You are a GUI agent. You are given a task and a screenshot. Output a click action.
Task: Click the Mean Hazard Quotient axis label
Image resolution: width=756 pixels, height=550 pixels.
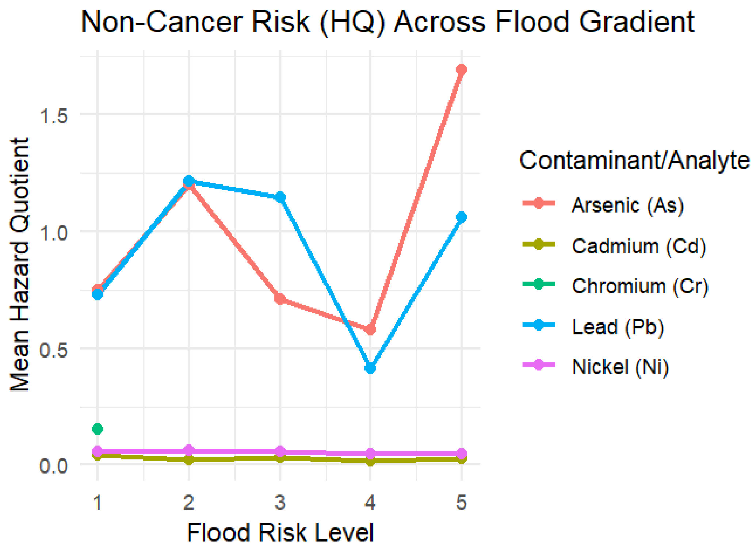[20, 264]
